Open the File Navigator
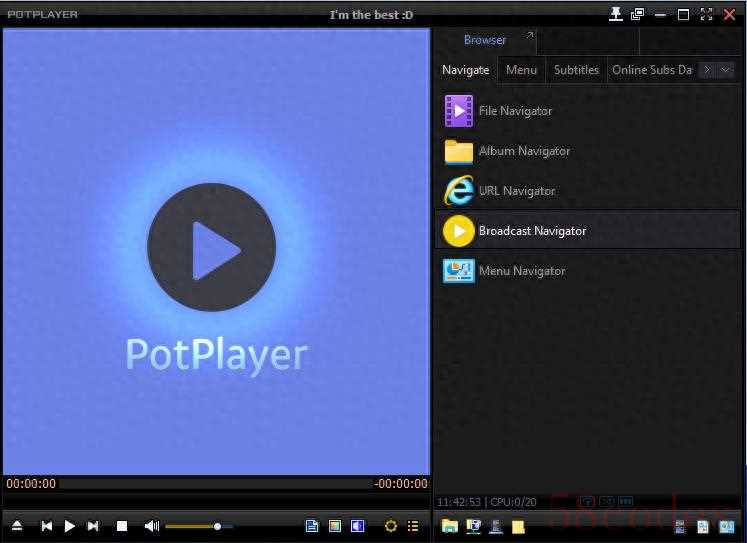The image size is (747, 543). tap(514, 111)
